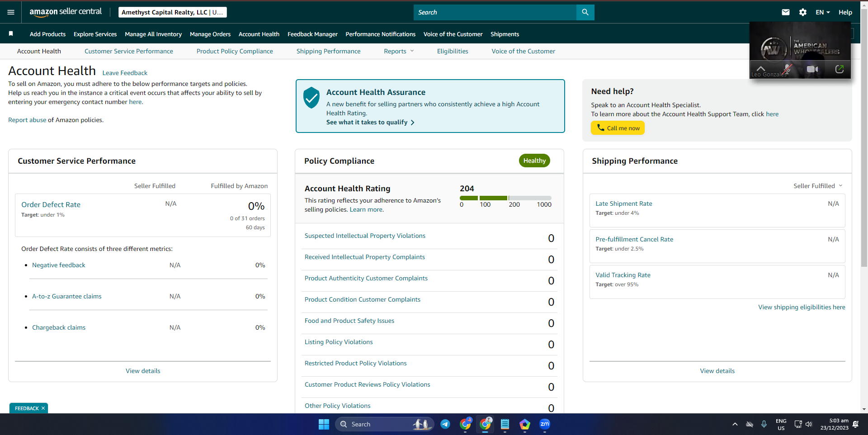
Task: Open View shipping eligibilities here link
Action: [802, 307]
